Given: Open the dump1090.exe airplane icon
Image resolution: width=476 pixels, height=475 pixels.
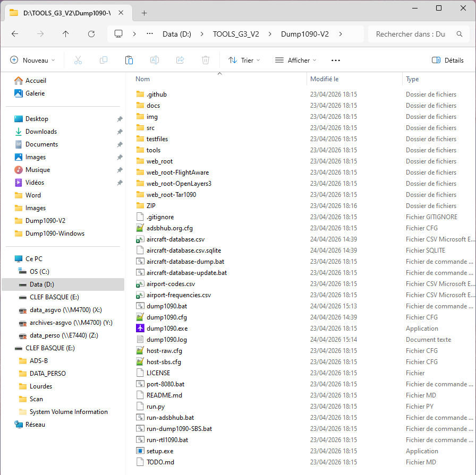Looking at the screenshot, I should click(140, 328).
